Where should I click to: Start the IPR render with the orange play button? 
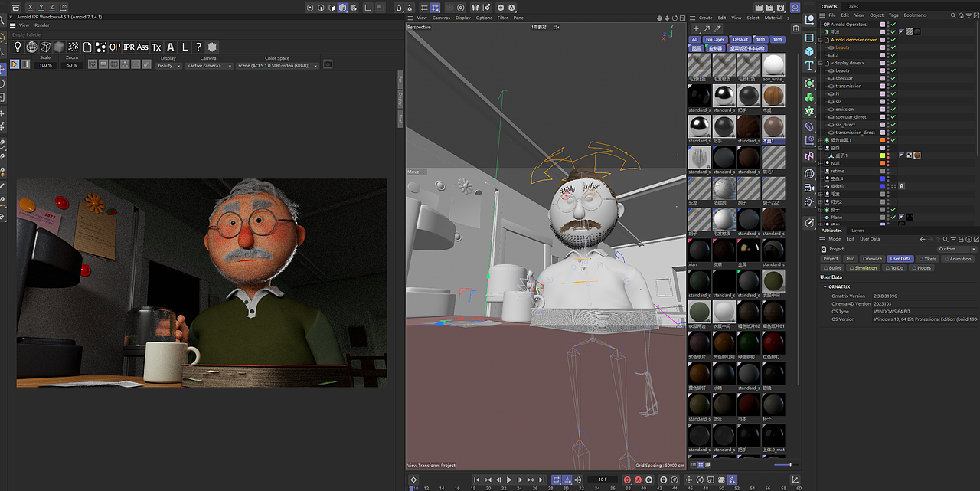click(15, 65)
